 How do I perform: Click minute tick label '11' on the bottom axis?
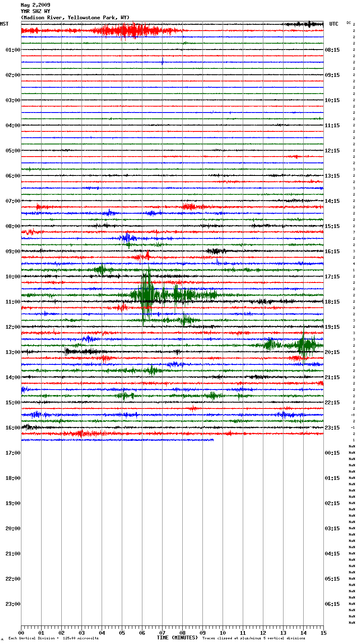pyautogui.click(x=243, y=633)
